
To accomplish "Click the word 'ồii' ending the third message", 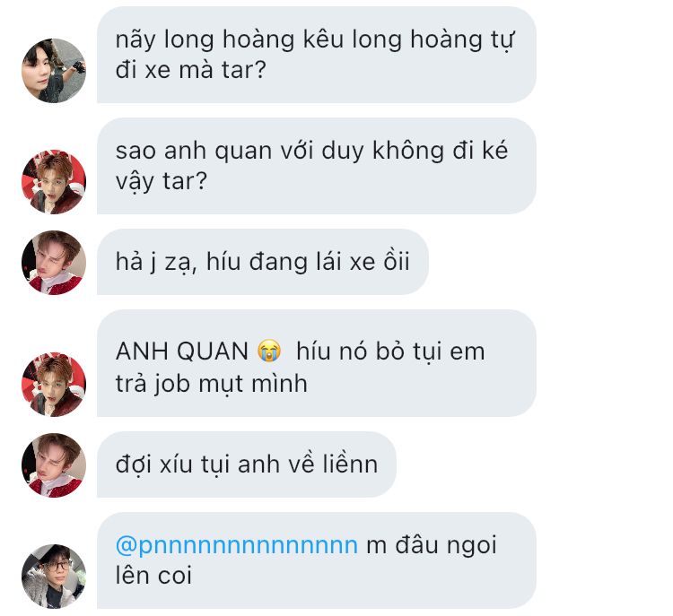I will tap(397, 261).
